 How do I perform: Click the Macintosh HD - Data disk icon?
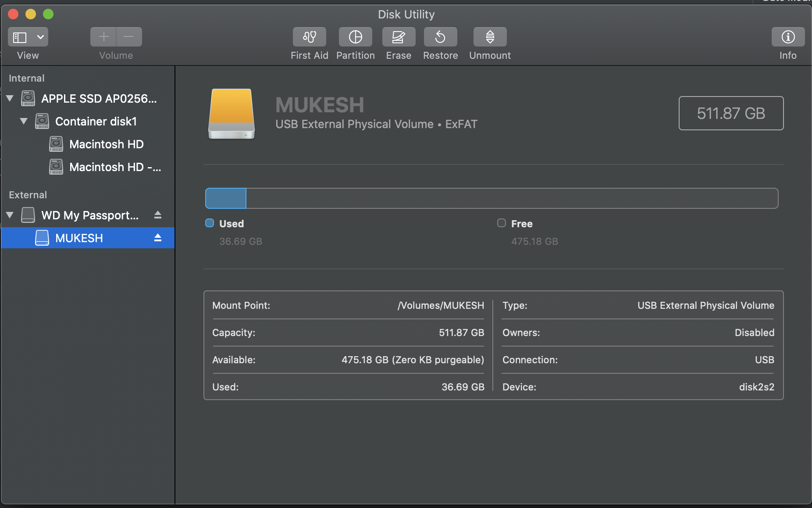pos(56,167)
